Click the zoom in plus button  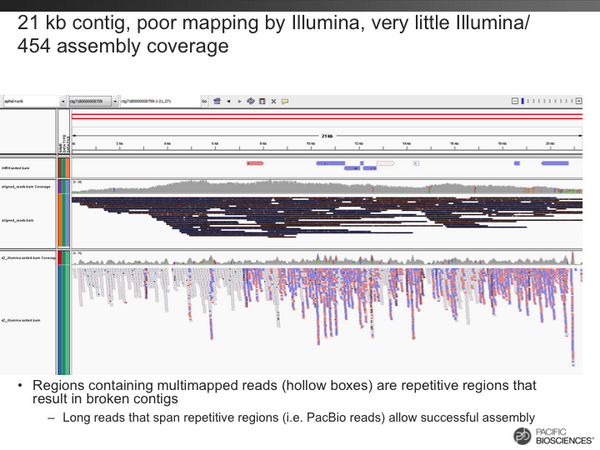tap(579, 101)
